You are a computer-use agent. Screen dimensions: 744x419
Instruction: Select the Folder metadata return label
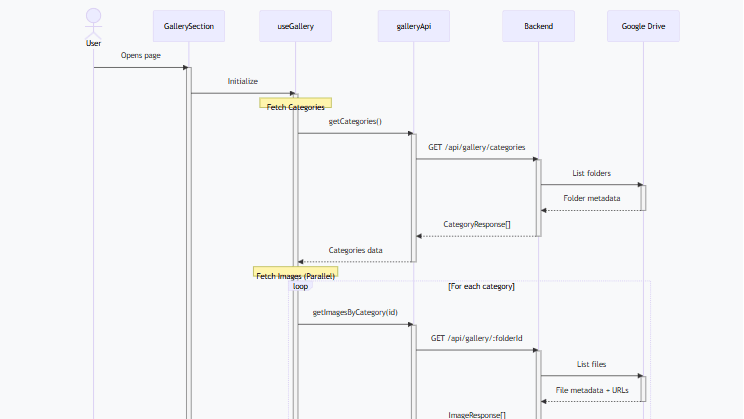point(591,198)
